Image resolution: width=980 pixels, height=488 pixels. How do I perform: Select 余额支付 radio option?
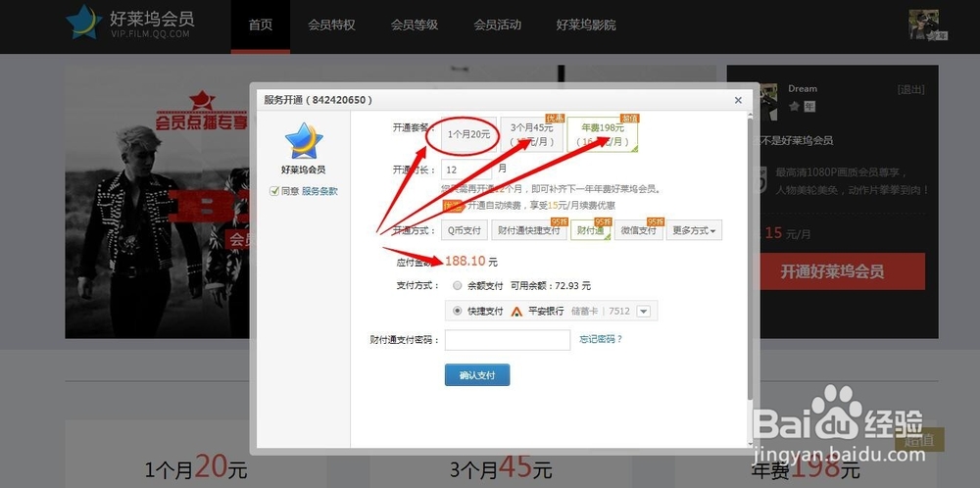click(458, 285)
